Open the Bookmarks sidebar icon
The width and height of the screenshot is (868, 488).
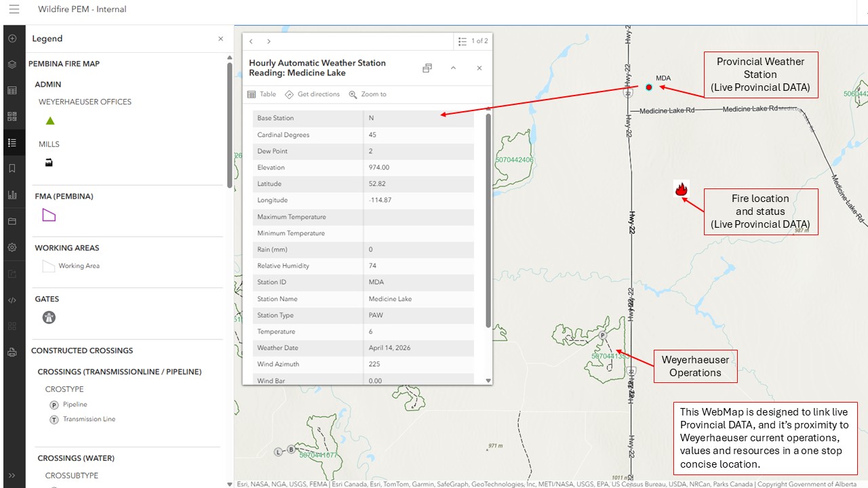point(12,169)
